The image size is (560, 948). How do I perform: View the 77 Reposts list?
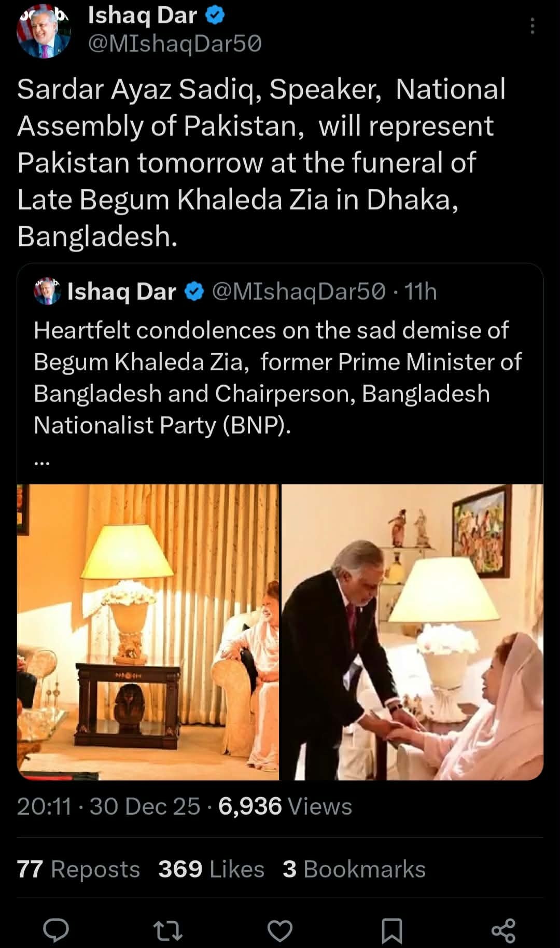78,869
